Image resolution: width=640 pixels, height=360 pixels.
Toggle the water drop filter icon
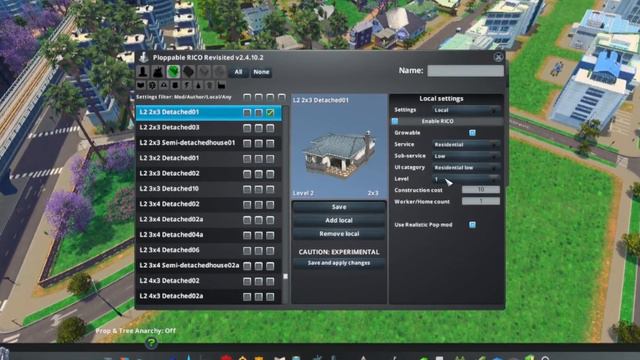coord(198,85)
